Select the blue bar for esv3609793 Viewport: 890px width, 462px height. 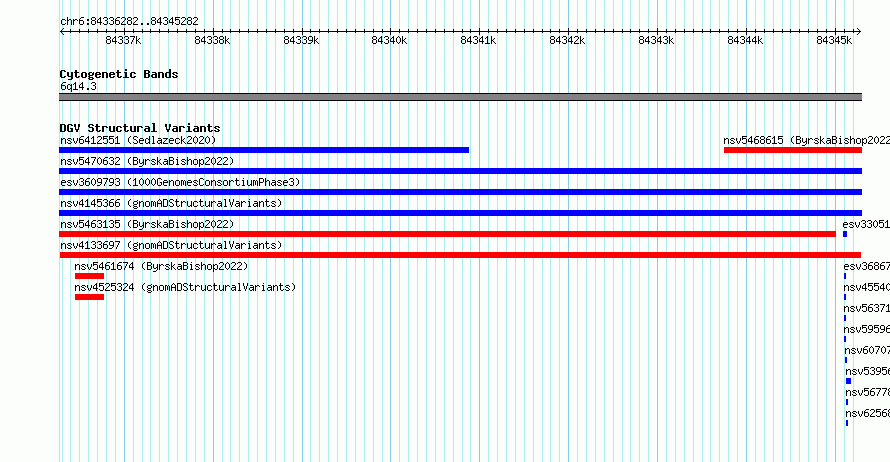coord(460,192)
